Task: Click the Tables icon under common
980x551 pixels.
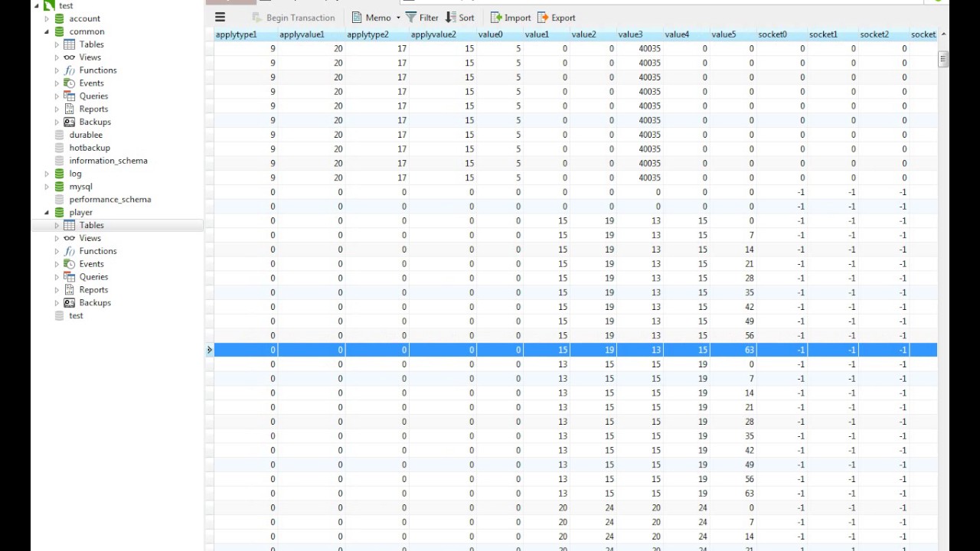Action: pyautogui.click(x=70, y=44)
